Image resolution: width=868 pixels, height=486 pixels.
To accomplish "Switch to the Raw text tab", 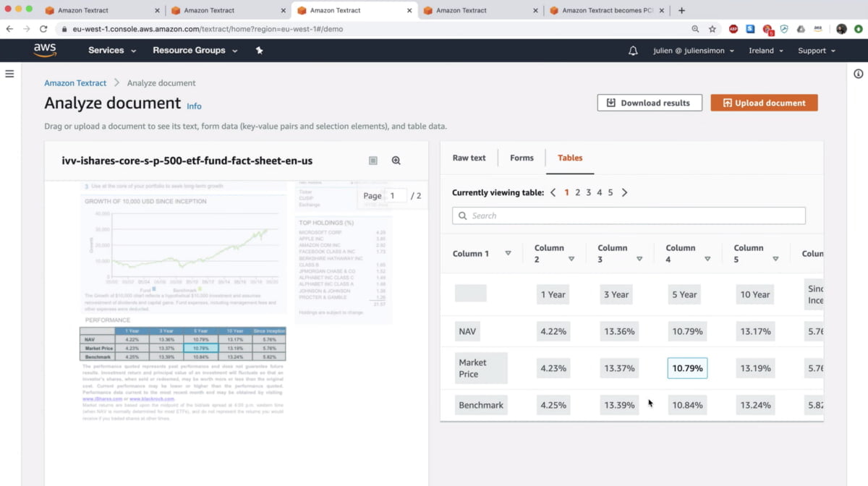I will pos(469,158).
